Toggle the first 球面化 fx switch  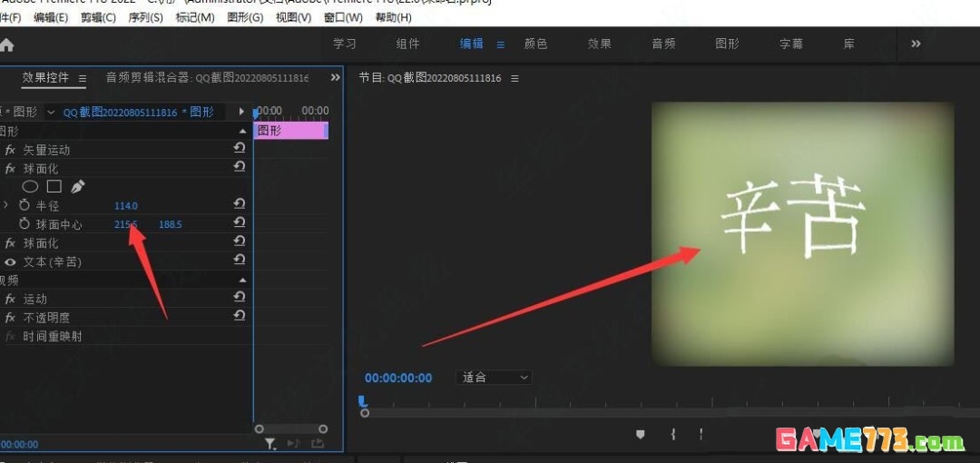[x=10, y=169]
